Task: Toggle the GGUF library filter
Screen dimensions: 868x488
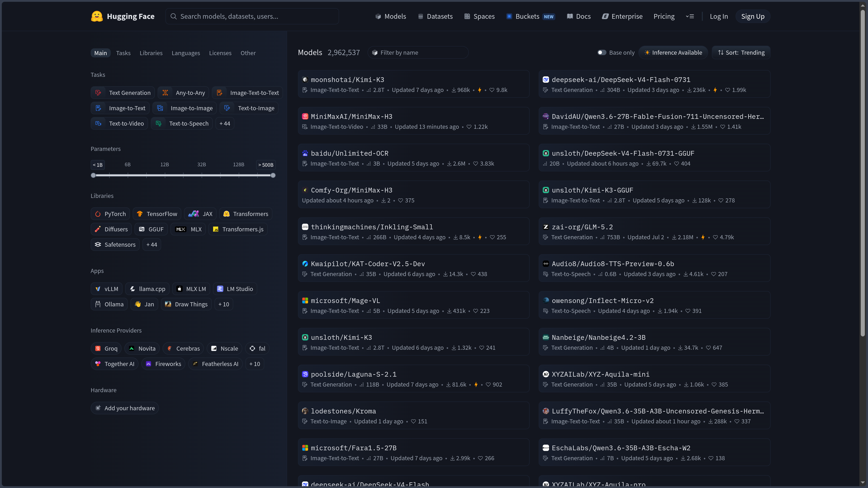Action: tap(151, 229)
